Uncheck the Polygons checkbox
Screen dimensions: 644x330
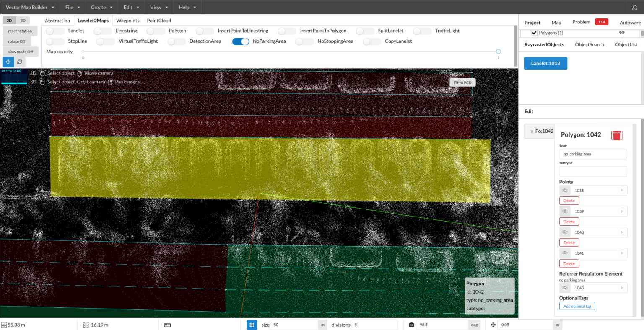pos(534,33)
